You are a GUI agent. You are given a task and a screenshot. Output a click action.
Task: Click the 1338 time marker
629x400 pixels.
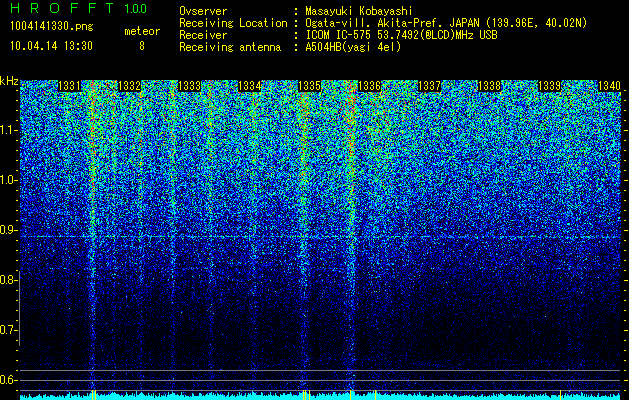pos(489,86)
